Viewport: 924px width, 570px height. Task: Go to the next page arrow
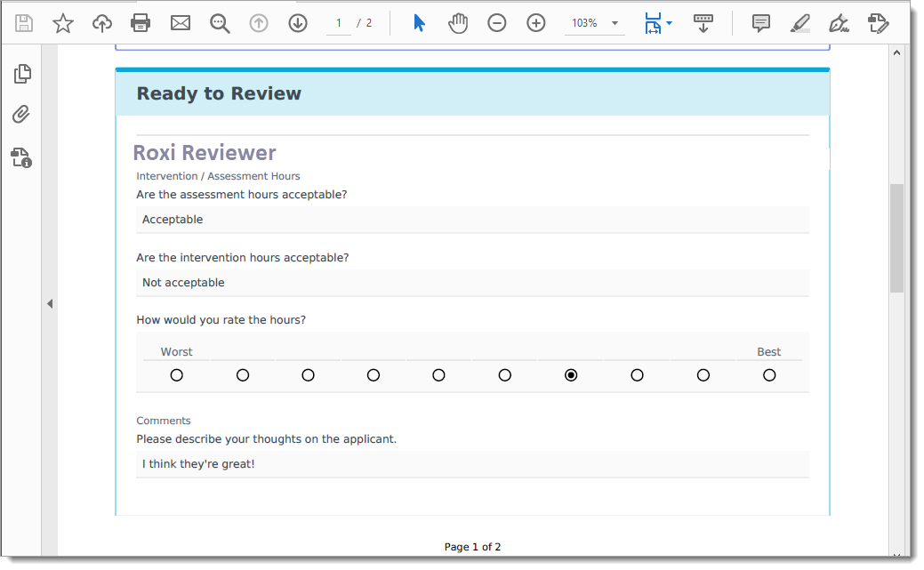[x=298, y=24]
